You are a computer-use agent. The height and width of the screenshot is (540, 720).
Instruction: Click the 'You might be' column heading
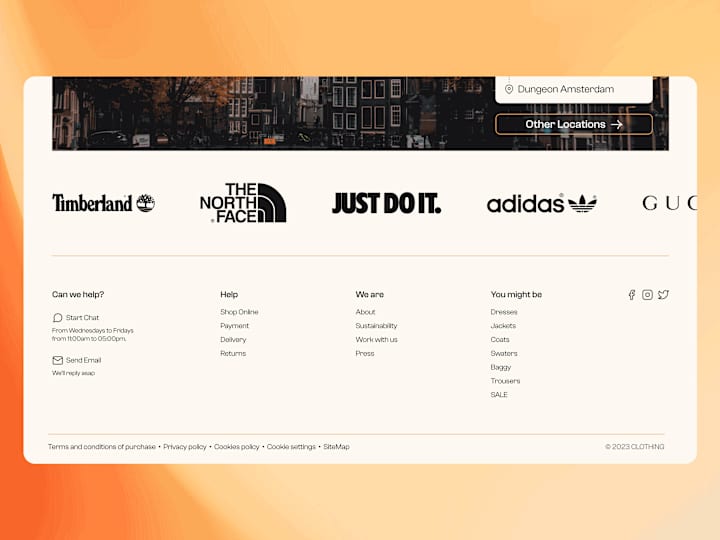point(516,294)
